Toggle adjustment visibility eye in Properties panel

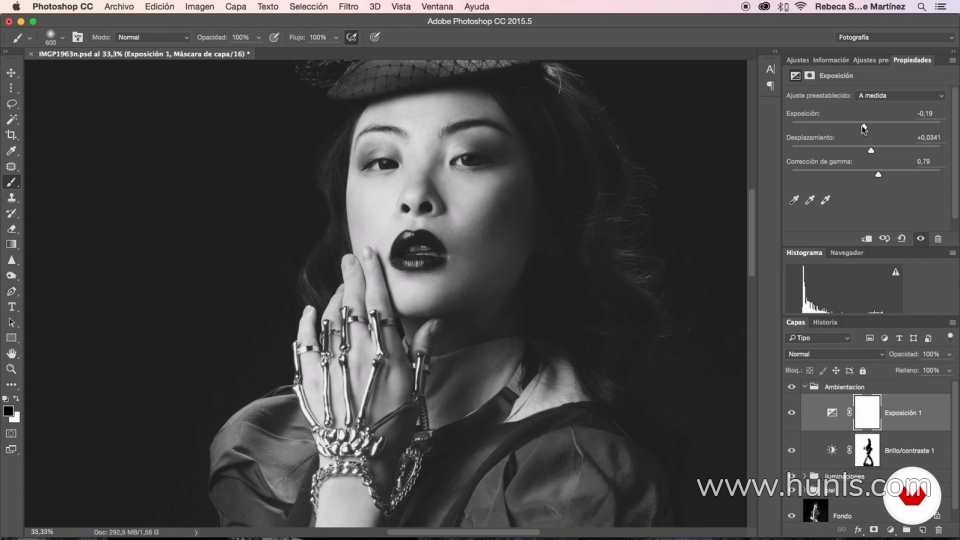point(920,239)
